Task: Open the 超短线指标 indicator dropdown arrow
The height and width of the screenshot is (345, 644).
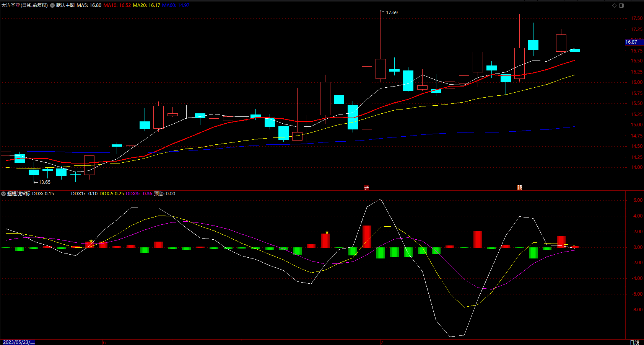Action: [x=3, y=194]
